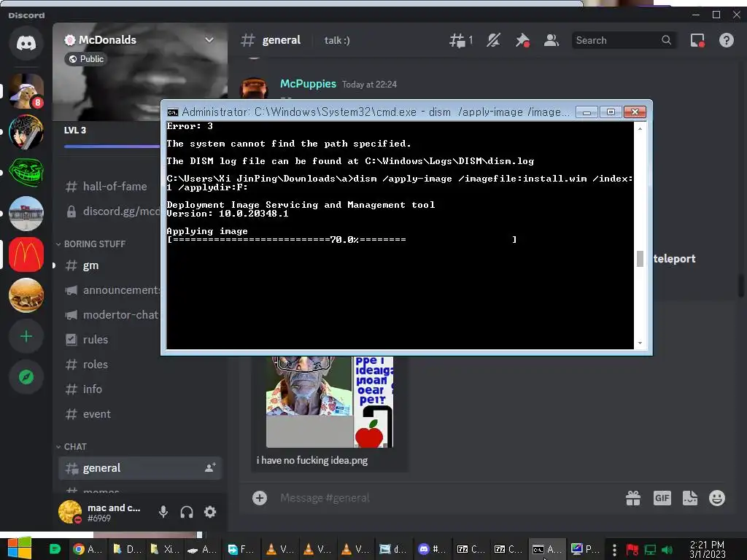747x560 pixels.
Task: Open the GIF picker button
Action: pyautogui.click(x=662, y=498)
